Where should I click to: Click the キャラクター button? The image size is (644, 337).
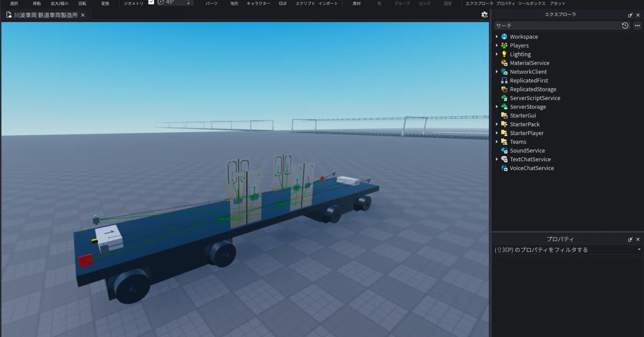[258, 3]
